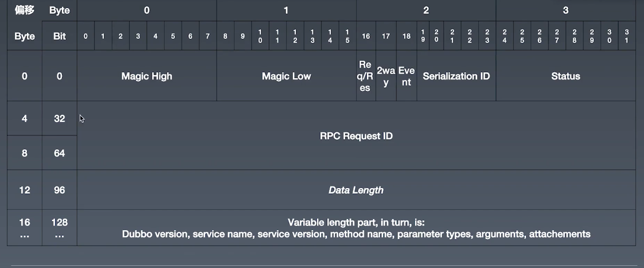Click the RPC Request ID cell
Viewport: 644px width, 268px height.
[356, 136]
